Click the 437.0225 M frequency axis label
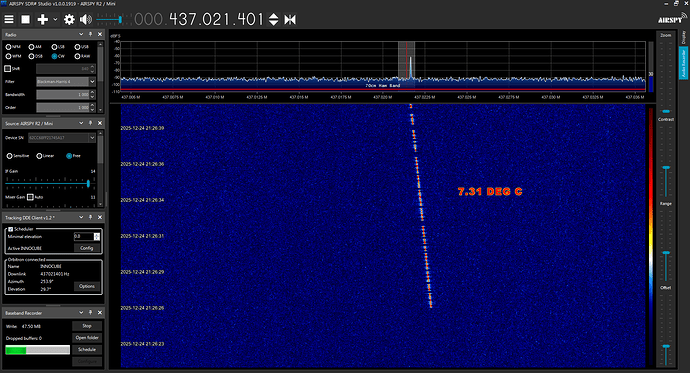Viewport: 690px width, 373px height. (425, 97)
